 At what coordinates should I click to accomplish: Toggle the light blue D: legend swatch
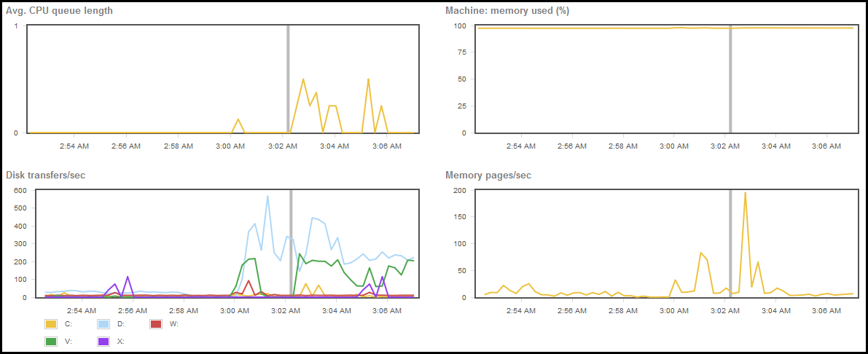tap(103, 323)
